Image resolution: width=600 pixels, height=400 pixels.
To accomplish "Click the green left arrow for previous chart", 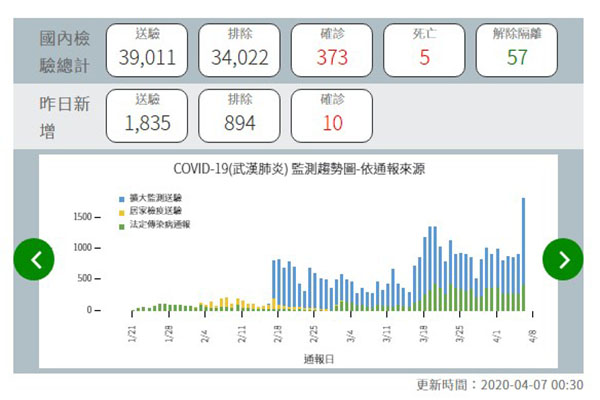I will pyautogui.click(x=35, y=260).
